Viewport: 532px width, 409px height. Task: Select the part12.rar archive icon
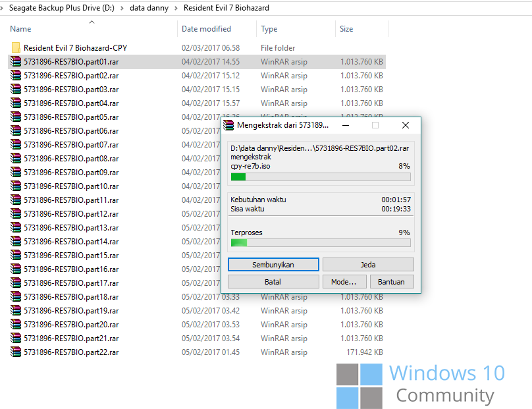[16, 214]
